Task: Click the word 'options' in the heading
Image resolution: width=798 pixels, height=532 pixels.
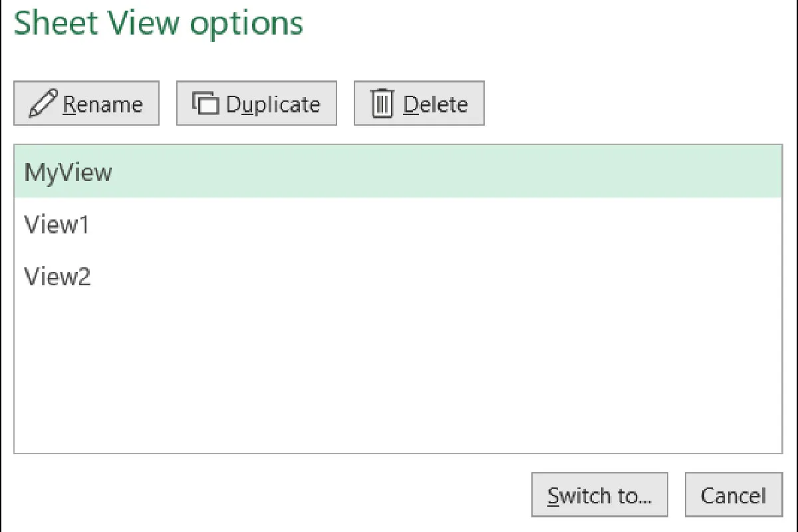Action: (246, 24)
